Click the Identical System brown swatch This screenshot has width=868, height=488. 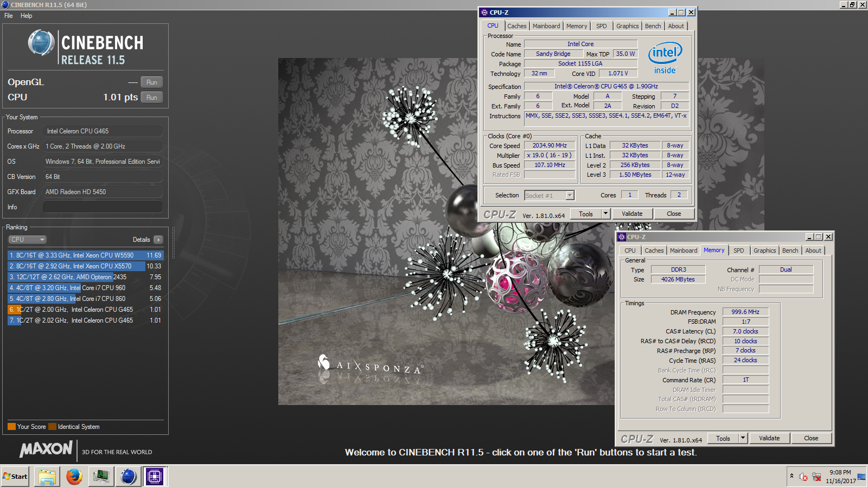tap(52, 427)
